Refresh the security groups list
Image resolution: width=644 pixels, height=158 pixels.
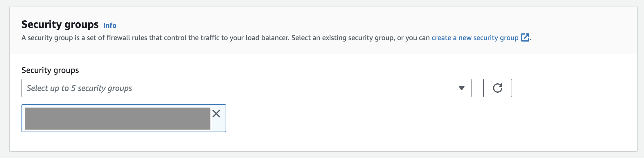click(x=497, y=88)
